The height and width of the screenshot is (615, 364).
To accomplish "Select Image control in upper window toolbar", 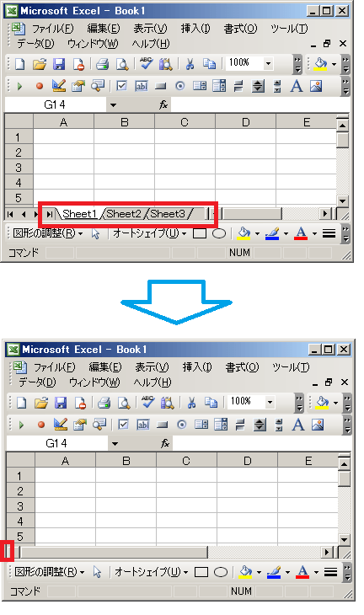I will (x=316, y=85).
